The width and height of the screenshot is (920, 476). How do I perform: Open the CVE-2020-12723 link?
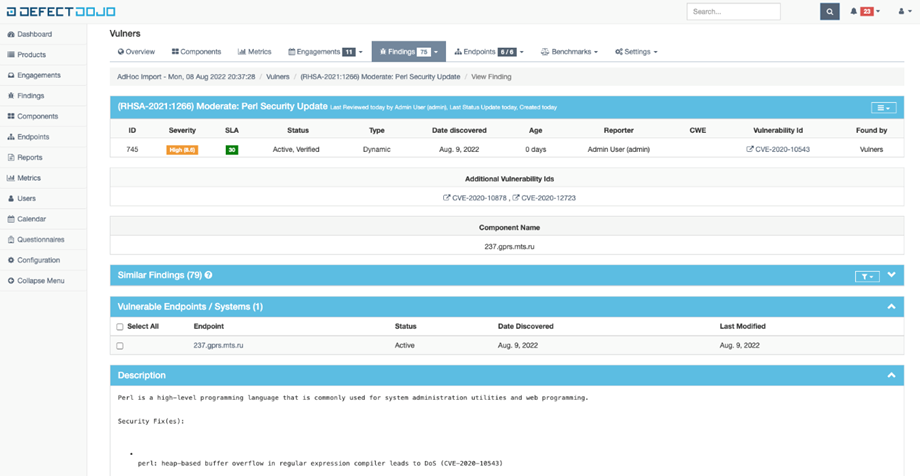[x=544, y=198]
